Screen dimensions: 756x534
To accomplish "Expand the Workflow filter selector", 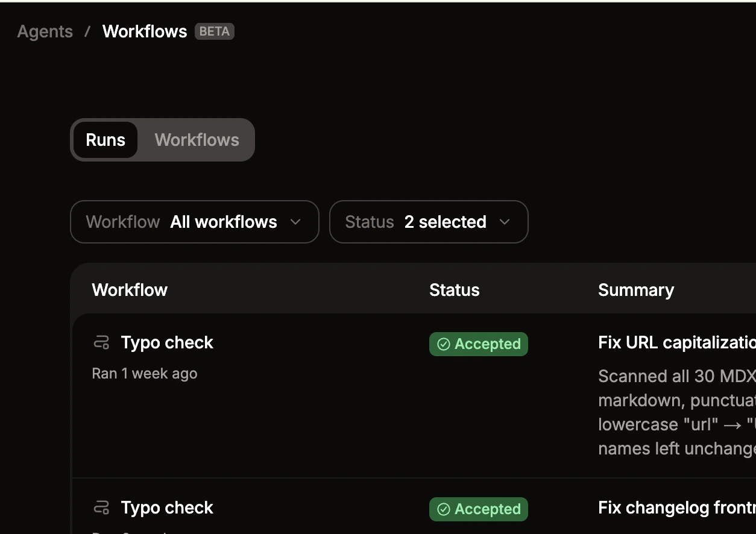I will (194, 222).
